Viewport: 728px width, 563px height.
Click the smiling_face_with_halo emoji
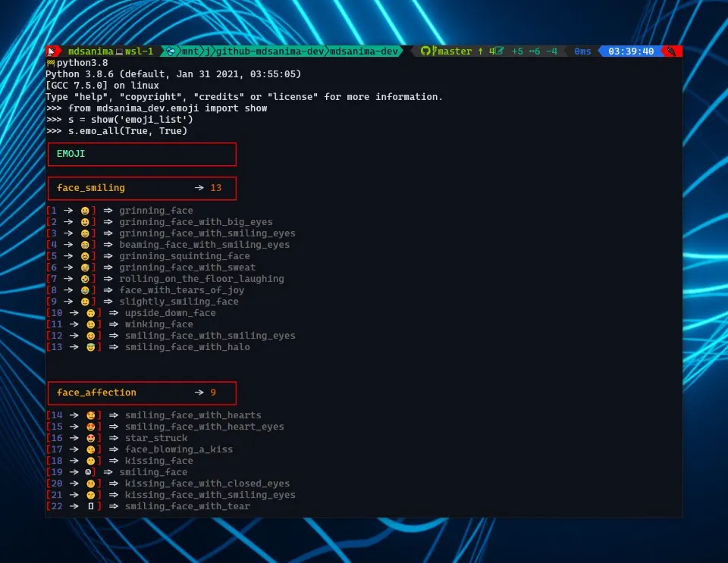[x=90, y=347]
